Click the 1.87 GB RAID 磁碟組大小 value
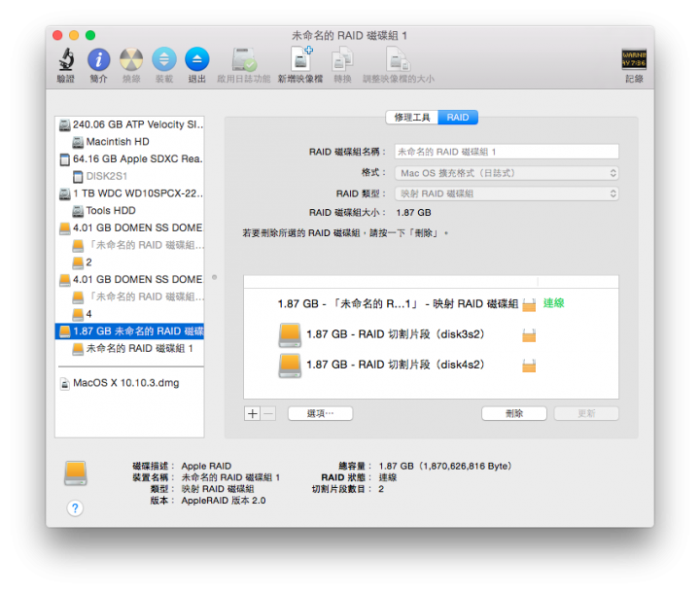 click(x=413, y=213)
